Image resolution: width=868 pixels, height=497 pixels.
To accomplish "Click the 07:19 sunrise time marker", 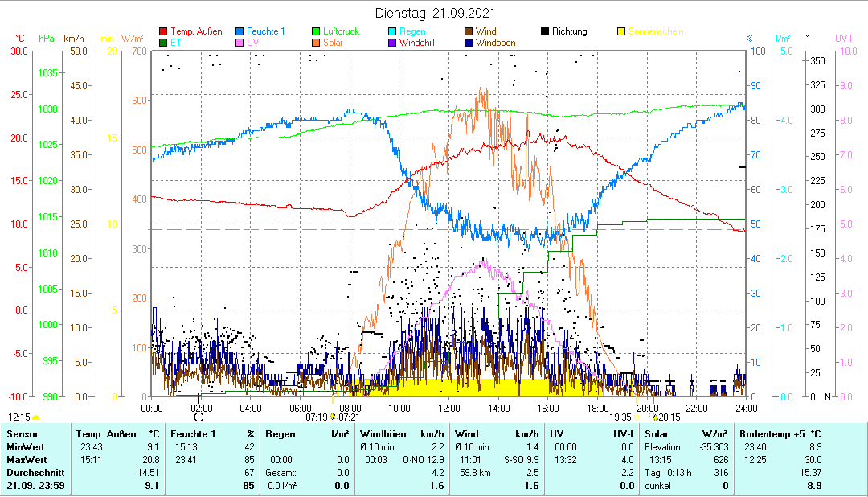I will pos(316,417).
